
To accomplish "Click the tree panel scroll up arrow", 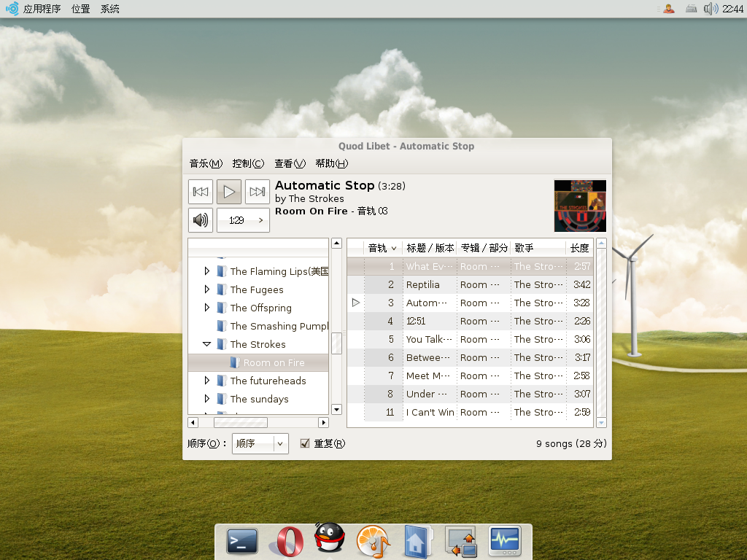I will (337, 244).
